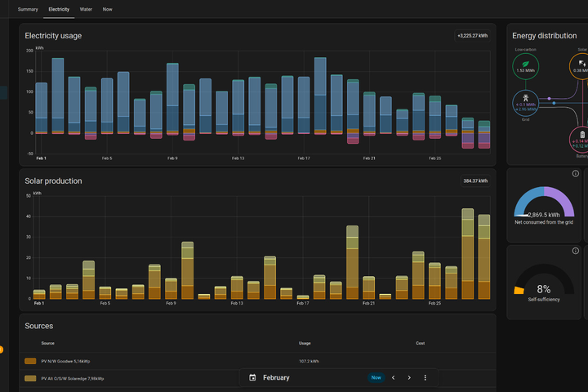Click the Cost column header
This screenshot has width=588, height=392.
[420, 343]
